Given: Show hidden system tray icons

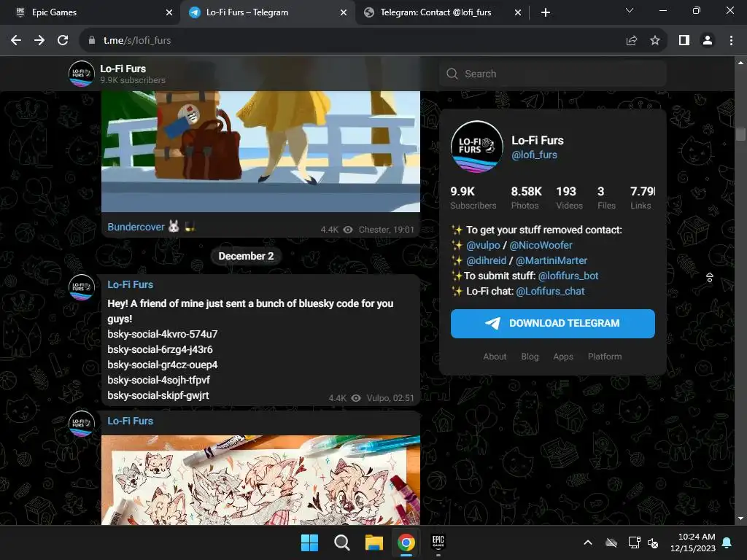Looking at the screenshot, I should (588, 542).
